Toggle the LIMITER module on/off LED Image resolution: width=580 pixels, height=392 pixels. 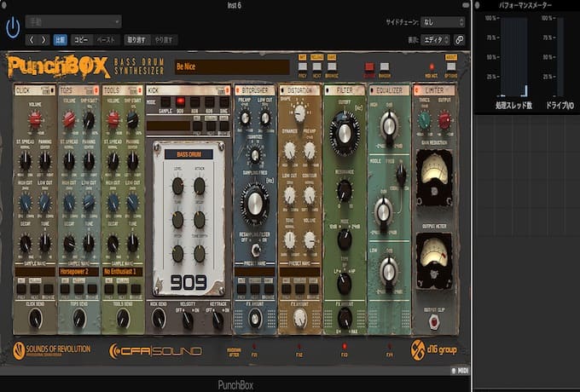[x=416, y=90]
